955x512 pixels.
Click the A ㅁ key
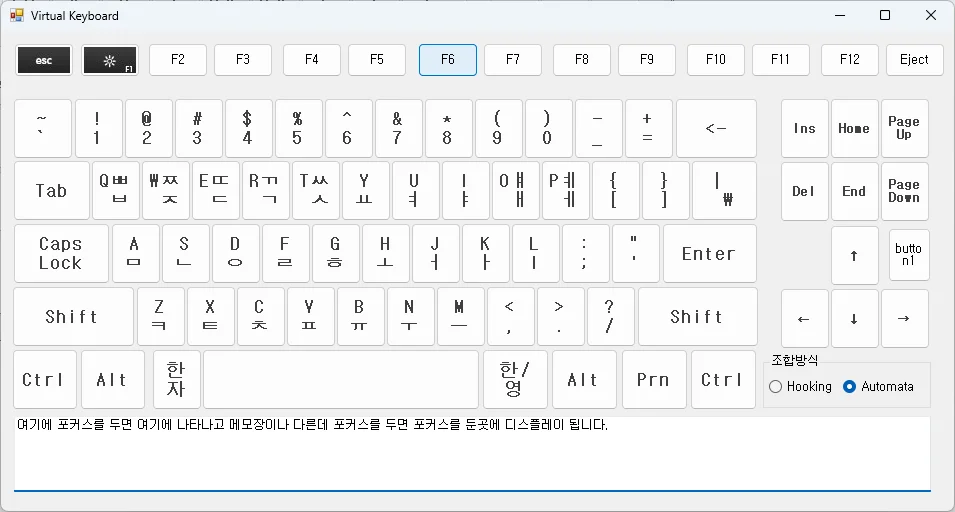click(x=136, y=253)
